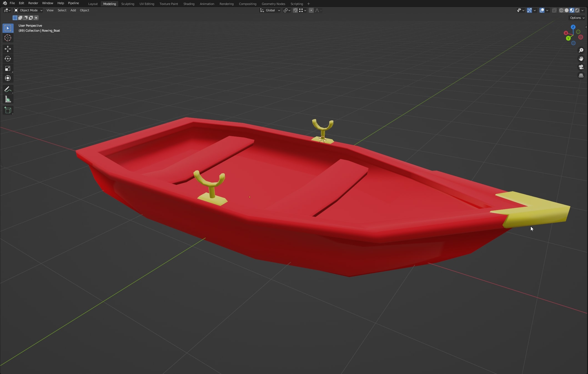
Task: Pick the Scale tool
Action: [8, 68]
